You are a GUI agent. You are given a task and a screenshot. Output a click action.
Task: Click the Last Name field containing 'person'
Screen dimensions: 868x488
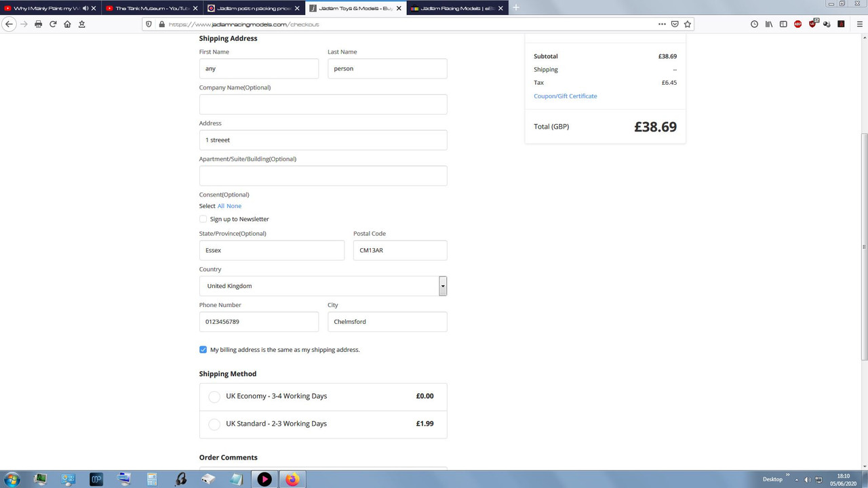(x=387, y=68)
